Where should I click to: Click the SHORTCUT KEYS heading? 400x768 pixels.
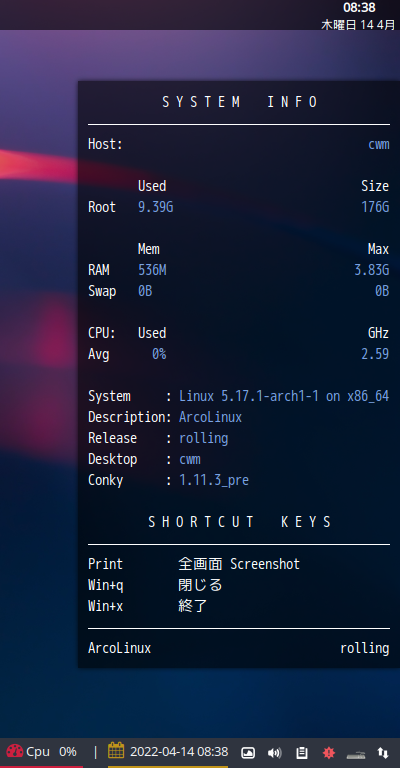[240, 522]
